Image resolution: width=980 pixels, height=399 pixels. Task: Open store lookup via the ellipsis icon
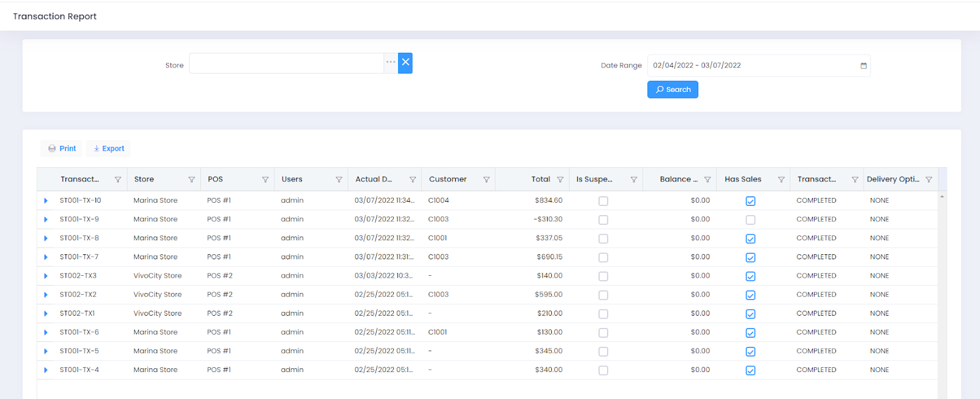pyautogui.click(x=390, y=63)
